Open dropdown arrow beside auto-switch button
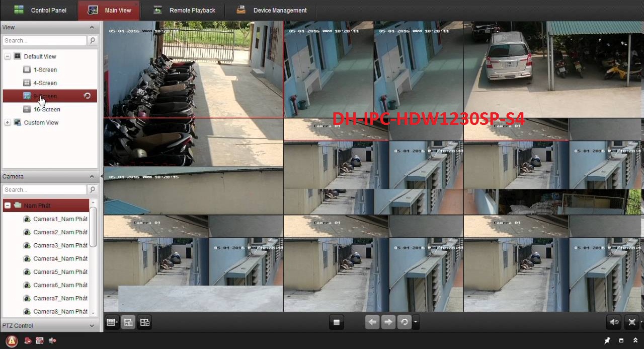This screenshot has height=349, width=644. tap(416, 322)
